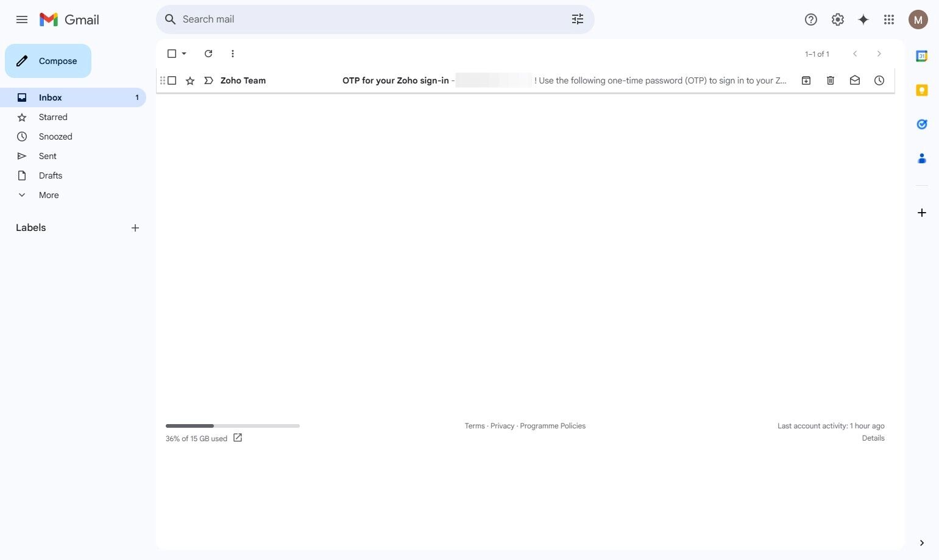The width and height of the screenshot is (939, 560).
Task: Open Gemini sparkle icon
Action: (x=863, y=19)
